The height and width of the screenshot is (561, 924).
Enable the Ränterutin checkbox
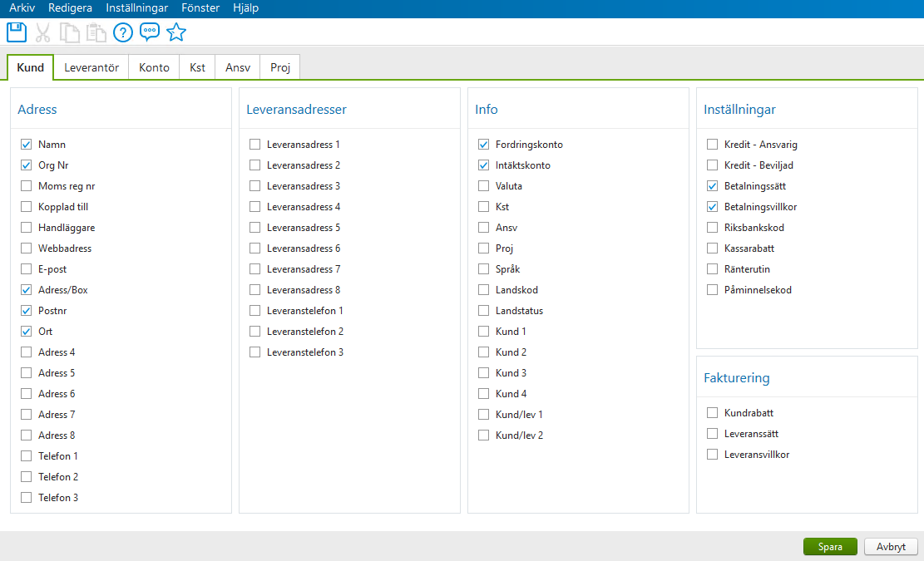click(x=712, y=268)
